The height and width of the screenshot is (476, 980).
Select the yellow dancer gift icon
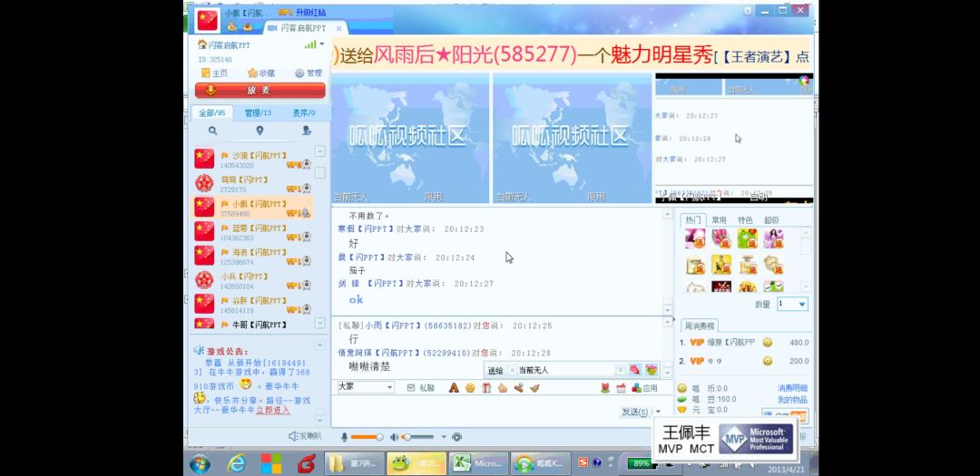pyautogui.click(x=720, y=265)
